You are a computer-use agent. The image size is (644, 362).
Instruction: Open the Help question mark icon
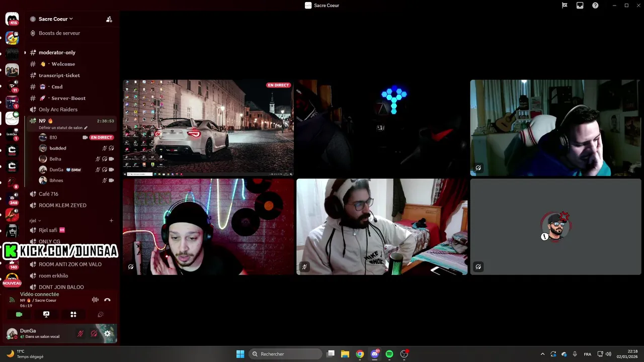(596, 6)
